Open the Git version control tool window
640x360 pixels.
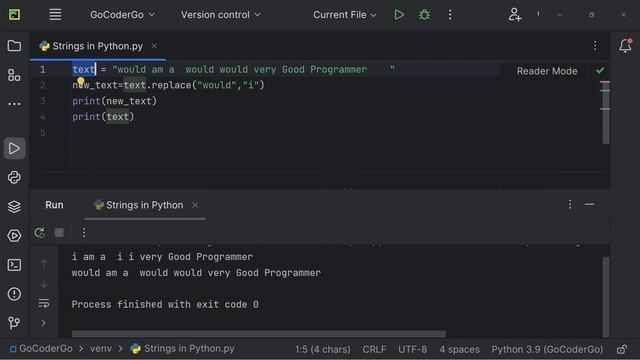click(x=14, y=323)
